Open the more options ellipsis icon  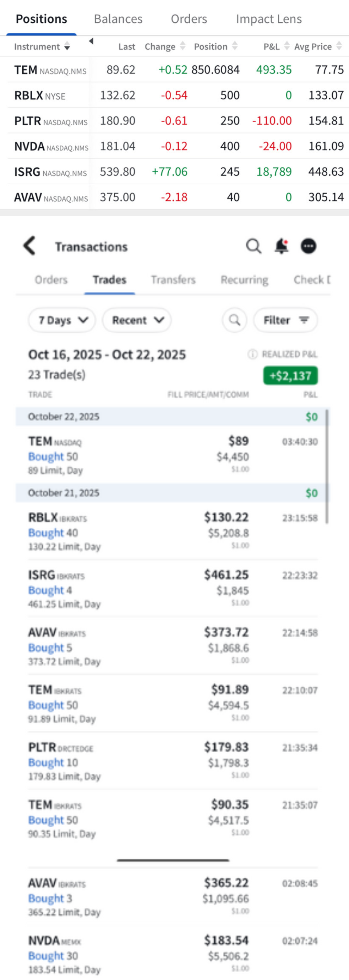point(308,246)
